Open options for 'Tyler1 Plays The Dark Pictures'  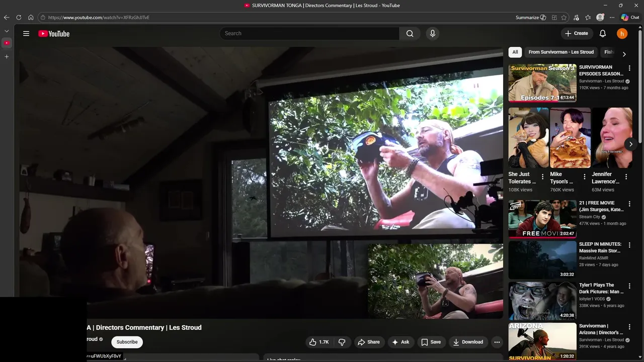click(x=629, y=286)
